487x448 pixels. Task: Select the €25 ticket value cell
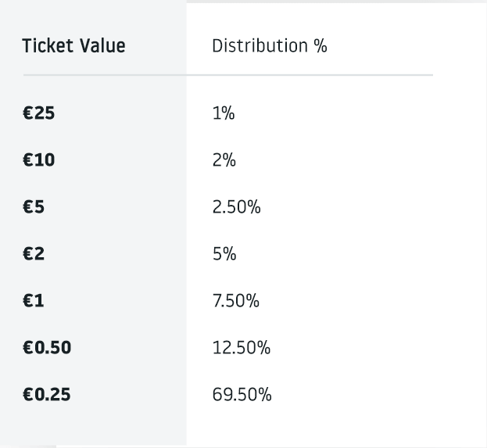[39, 113]
